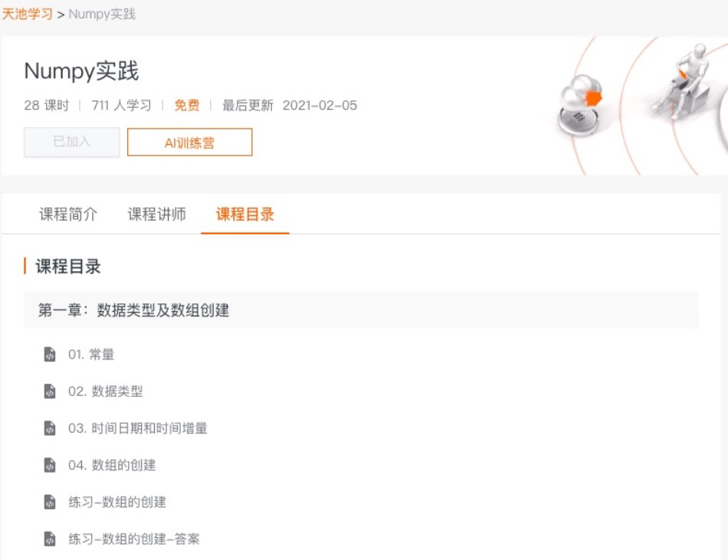Open answer 练习-数组的创建-答案
728x560 pixels.
click(x=133, y=539)
